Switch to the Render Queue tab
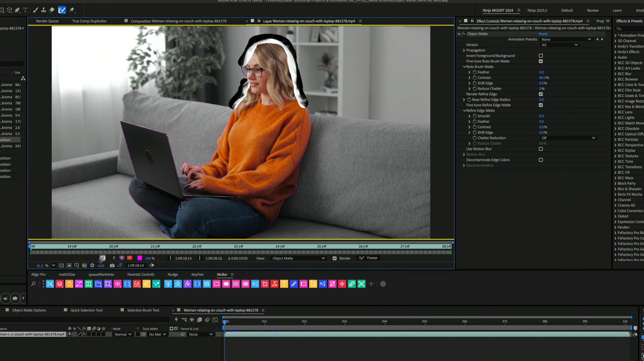This screenshot has width=644, height=361. point(47,21)
